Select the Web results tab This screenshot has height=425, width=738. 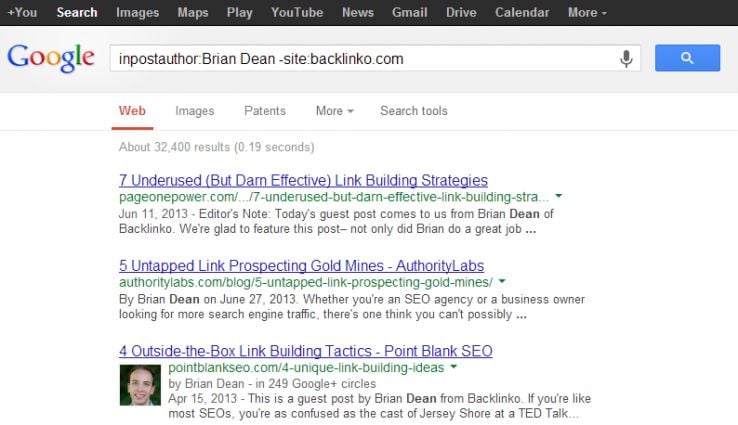(132, 111)
